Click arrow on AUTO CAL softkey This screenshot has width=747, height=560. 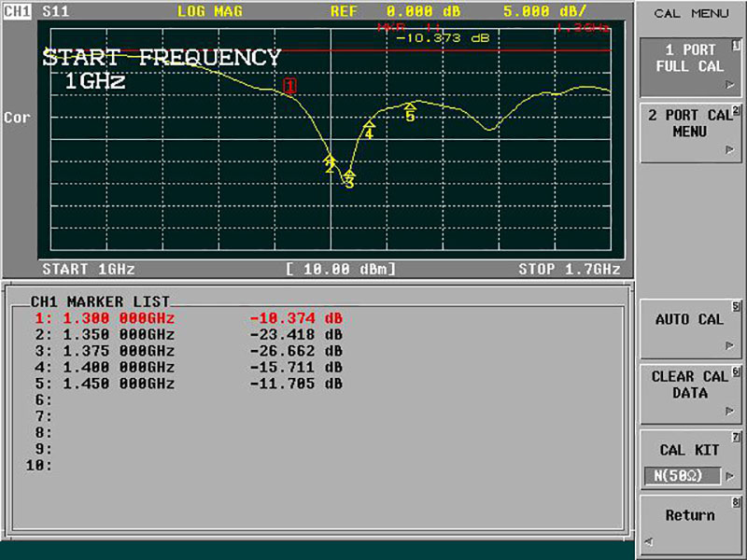(729, 345)
